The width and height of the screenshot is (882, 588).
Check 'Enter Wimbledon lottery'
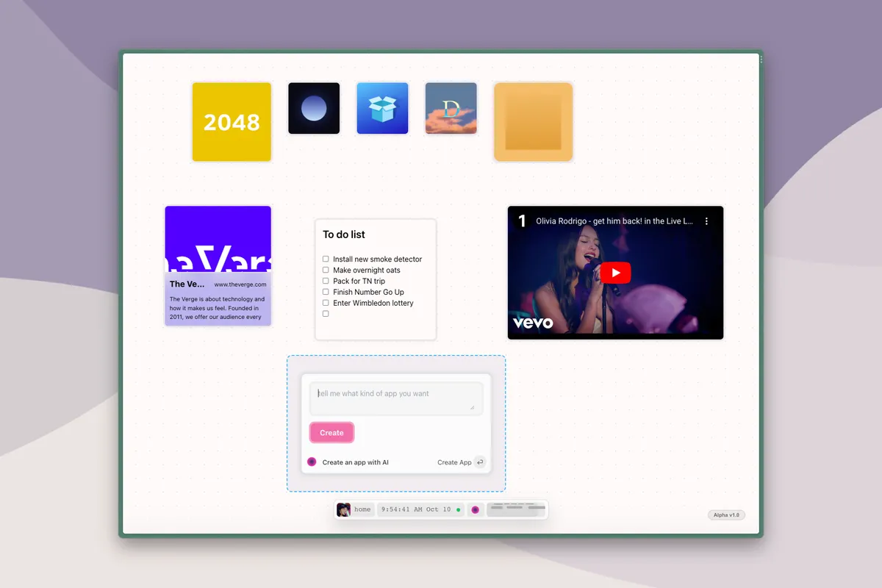(x=326, y=303)
